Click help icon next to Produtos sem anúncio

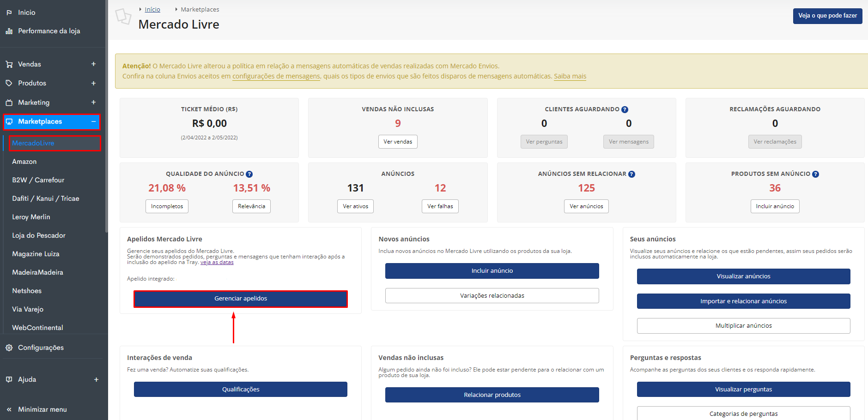tap(815, 174)
